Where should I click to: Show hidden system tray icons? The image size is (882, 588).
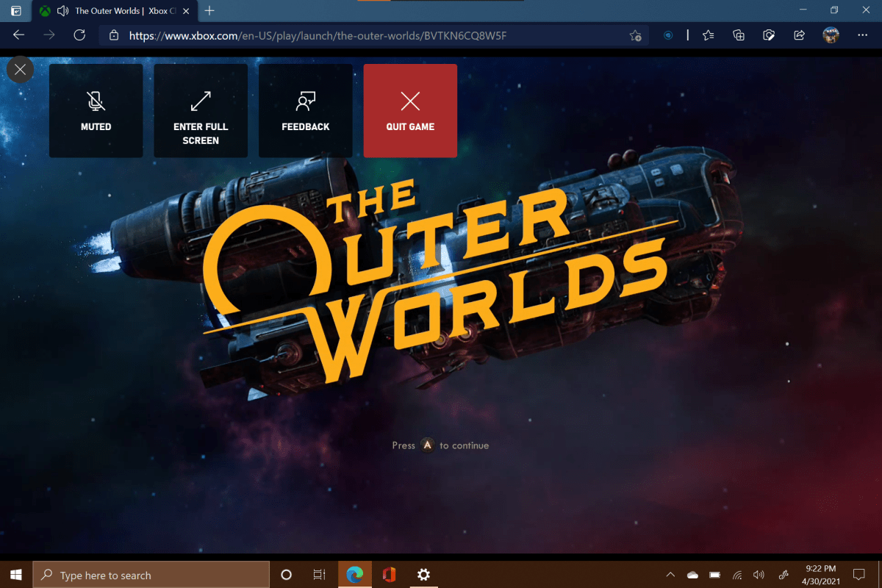pos(670,575)
